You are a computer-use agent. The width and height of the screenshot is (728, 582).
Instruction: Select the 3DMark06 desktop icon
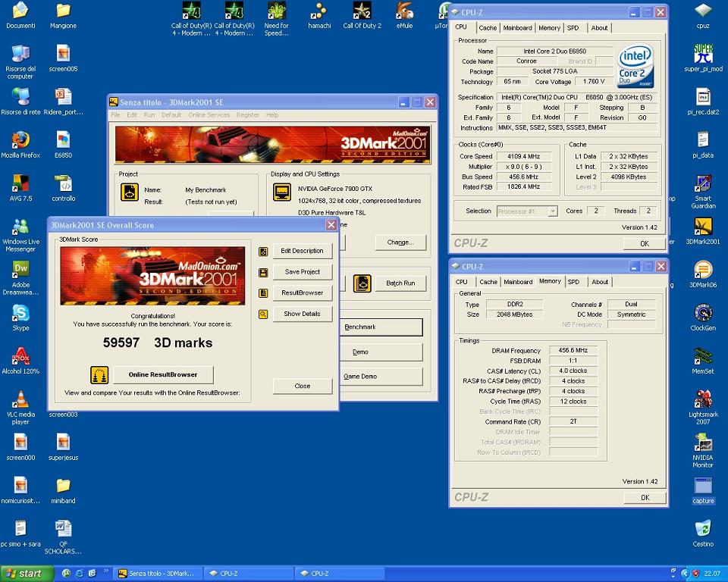coord(703,274)
